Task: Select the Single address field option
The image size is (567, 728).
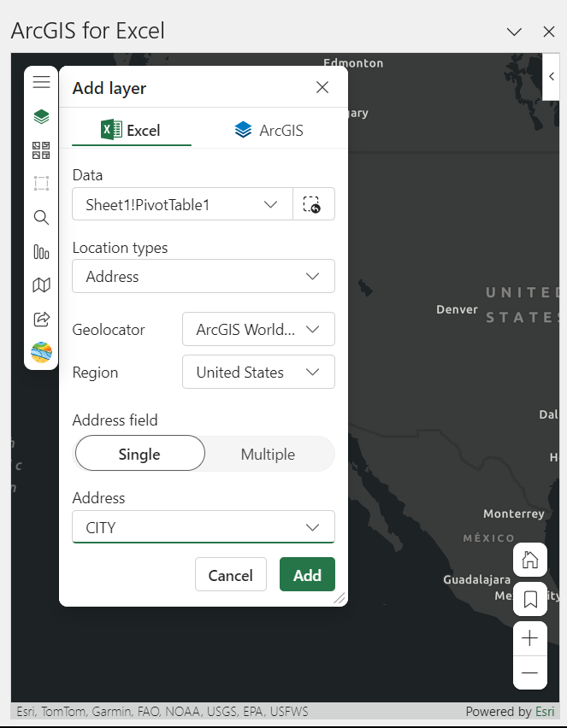Action: coord(140,454)
